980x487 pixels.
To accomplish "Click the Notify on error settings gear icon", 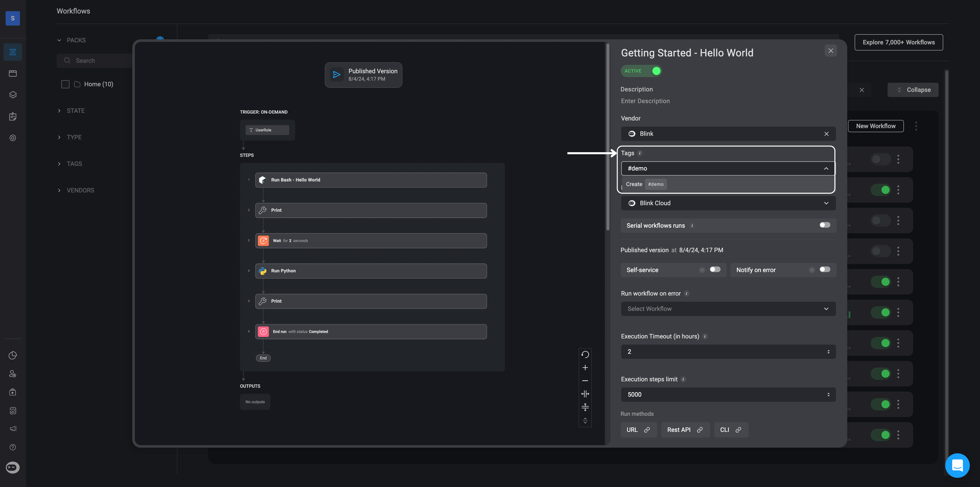I will pos(811,270).
